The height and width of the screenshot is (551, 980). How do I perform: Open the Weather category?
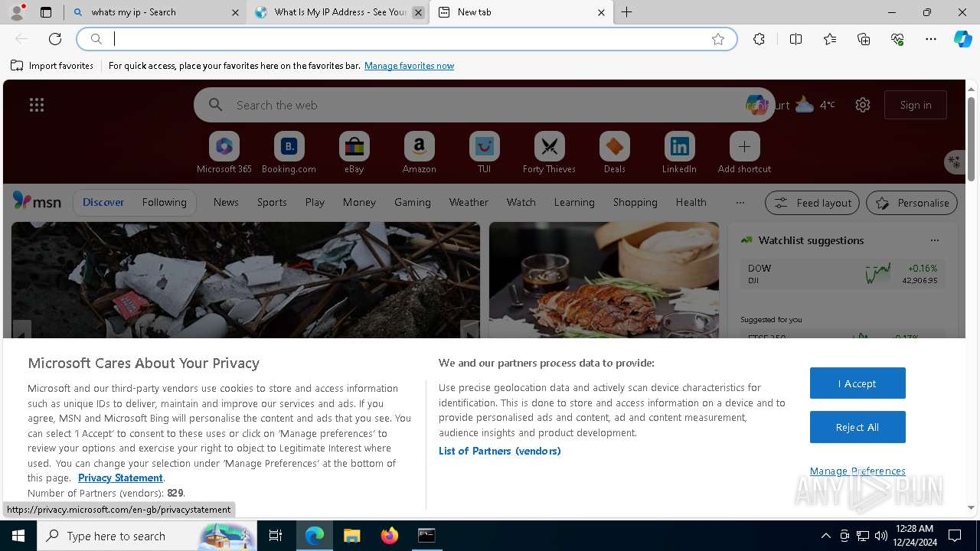point(469,202)
